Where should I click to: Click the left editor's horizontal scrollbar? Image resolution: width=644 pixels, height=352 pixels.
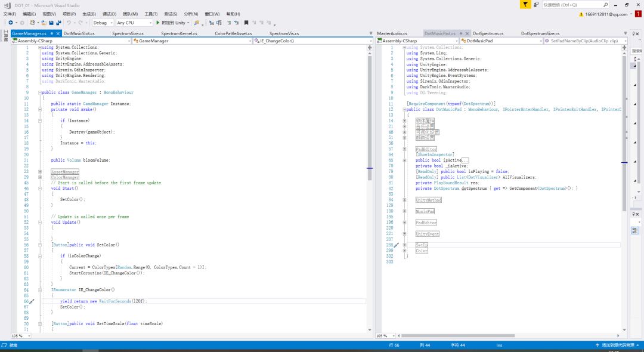point(197,336)
